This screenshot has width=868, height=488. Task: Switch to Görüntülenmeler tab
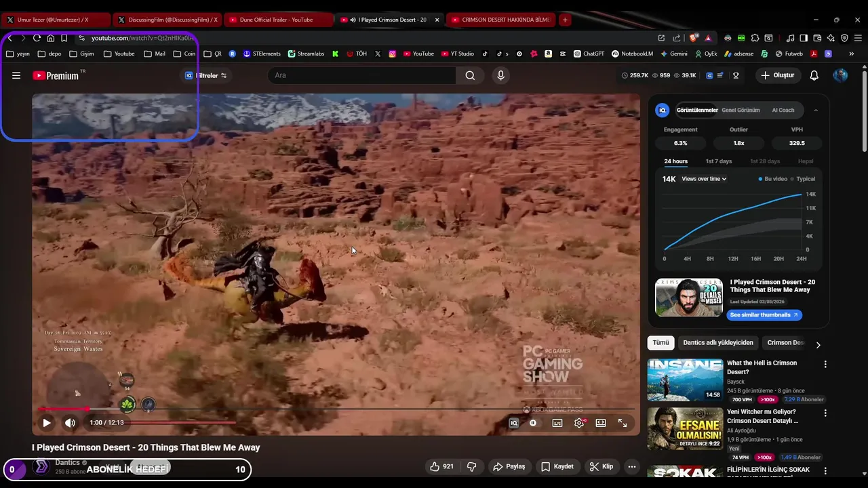point(697,110)
